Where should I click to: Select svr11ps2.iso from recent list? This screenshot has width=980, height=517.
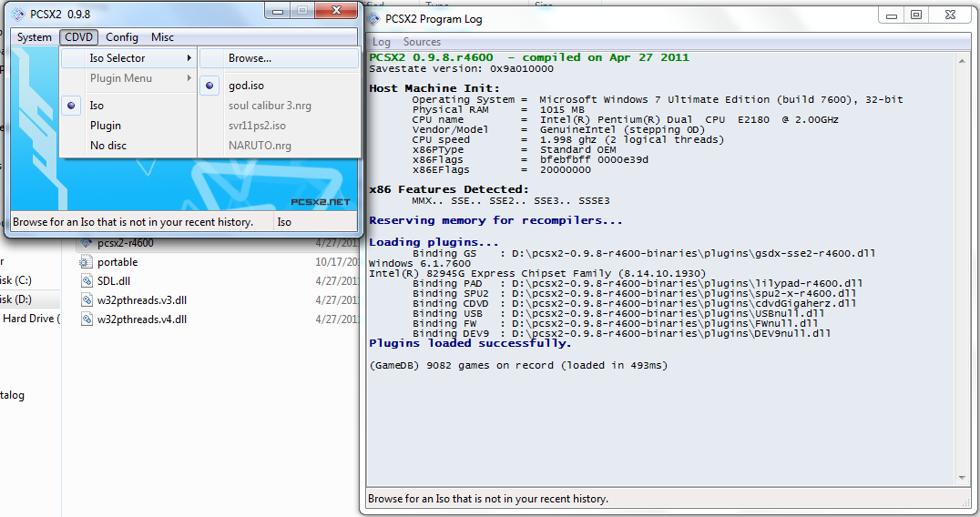[x=280, y=126]
